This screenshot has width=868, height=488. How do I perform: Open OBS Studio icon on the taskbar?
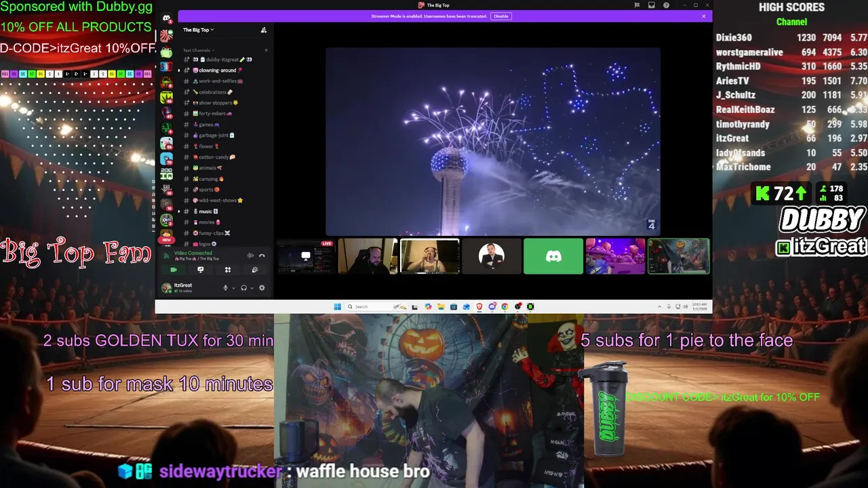(517, 307)
